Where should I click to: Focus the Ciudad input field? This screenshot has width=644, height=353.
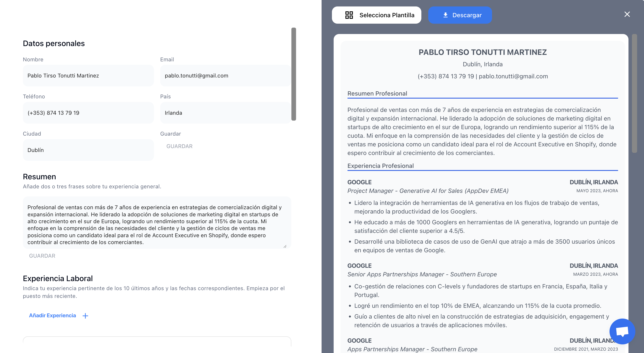(88, 150)
